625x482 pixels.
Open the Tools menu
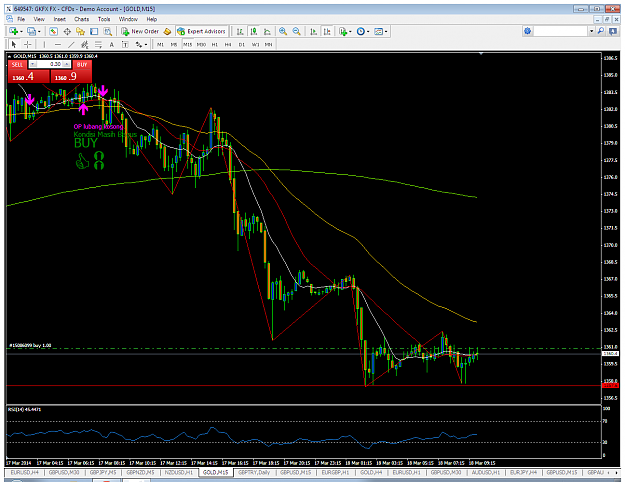pos(104,19)
